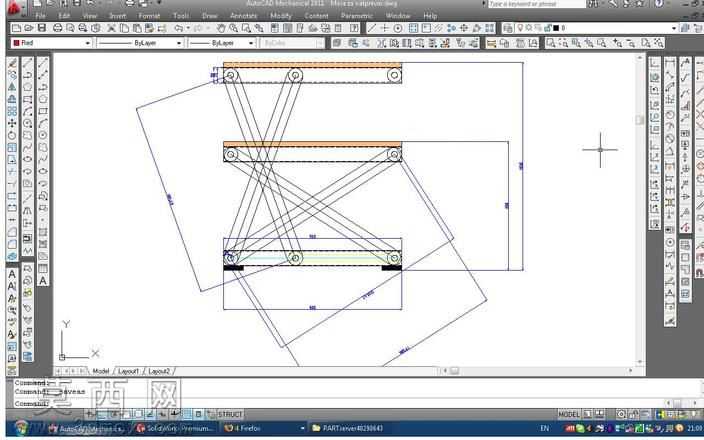
Task: Toggle the lineweight status bar button
Action: coord(175,414)
